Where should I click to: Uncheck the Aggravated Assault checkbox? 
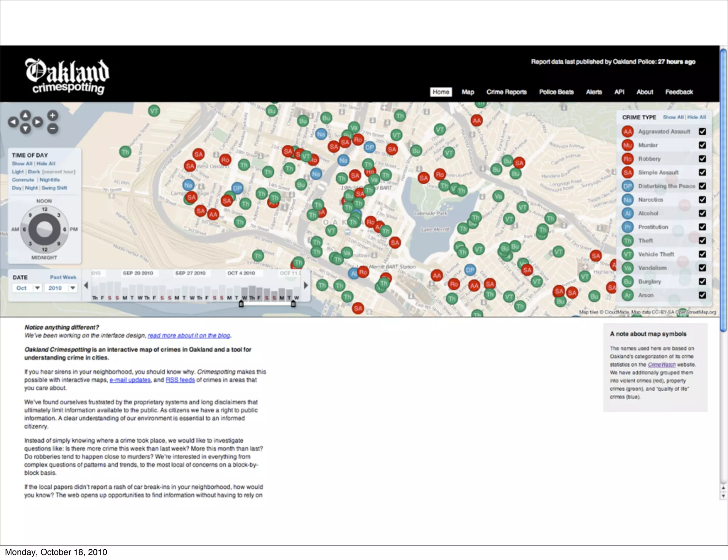702,131
